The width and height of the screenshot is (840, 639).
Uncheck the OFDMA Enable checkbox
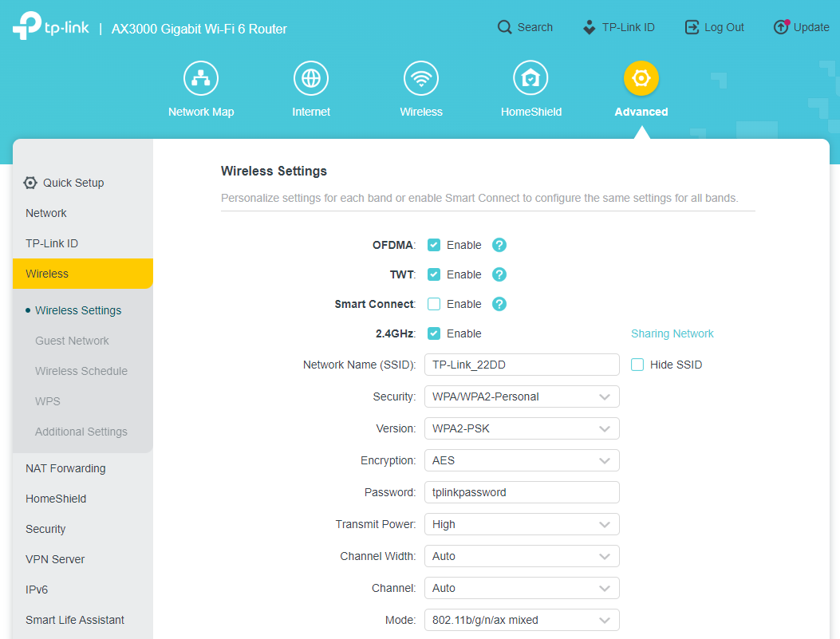pos(434,245)
